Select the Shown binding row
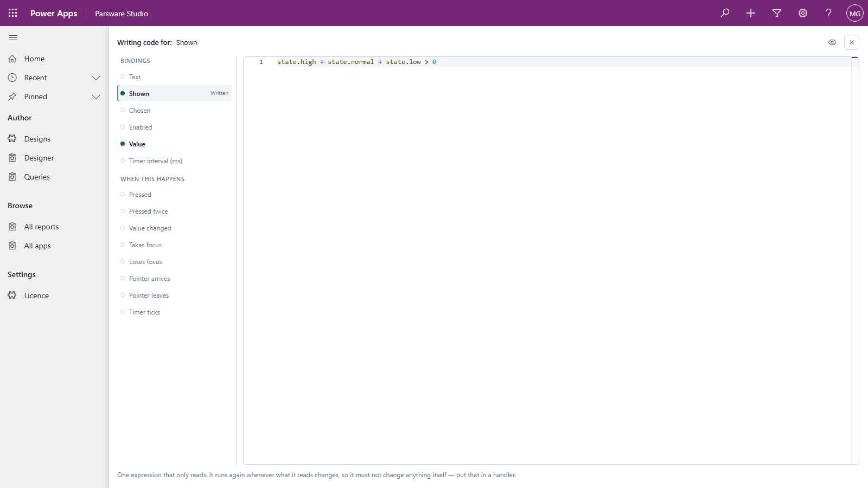 click(x=174, y=93)
